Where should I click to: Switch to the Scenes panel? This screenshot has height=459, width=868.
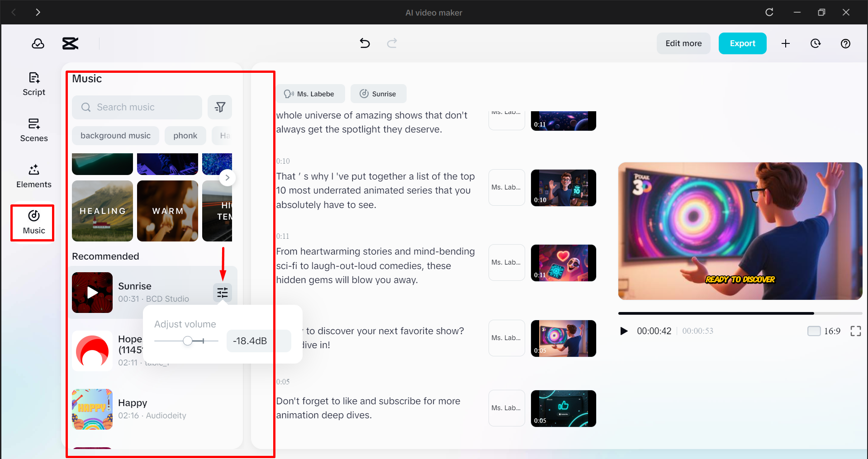[33, 130]
